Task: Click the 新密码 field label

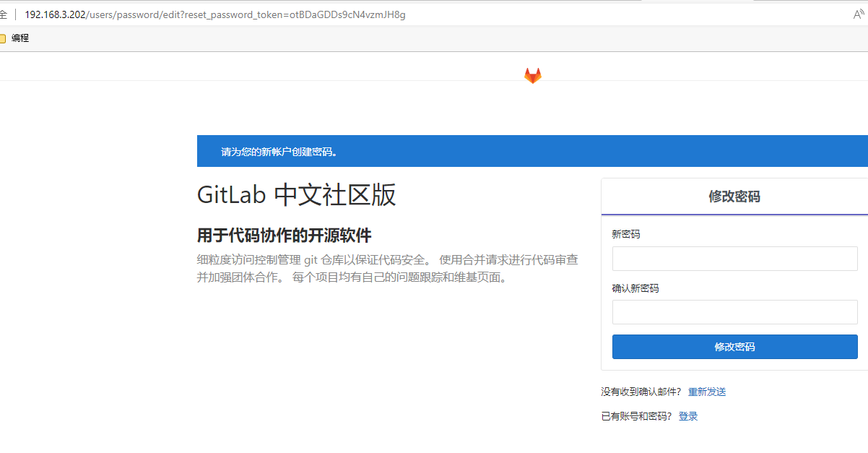Action: [626, 234]
